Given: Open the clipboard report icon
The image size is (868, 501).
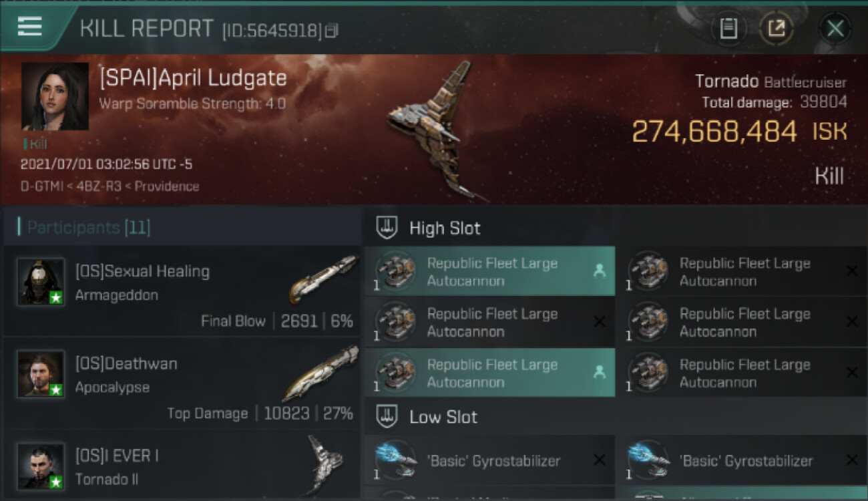Looking at the screenshot, I should 728,28.
